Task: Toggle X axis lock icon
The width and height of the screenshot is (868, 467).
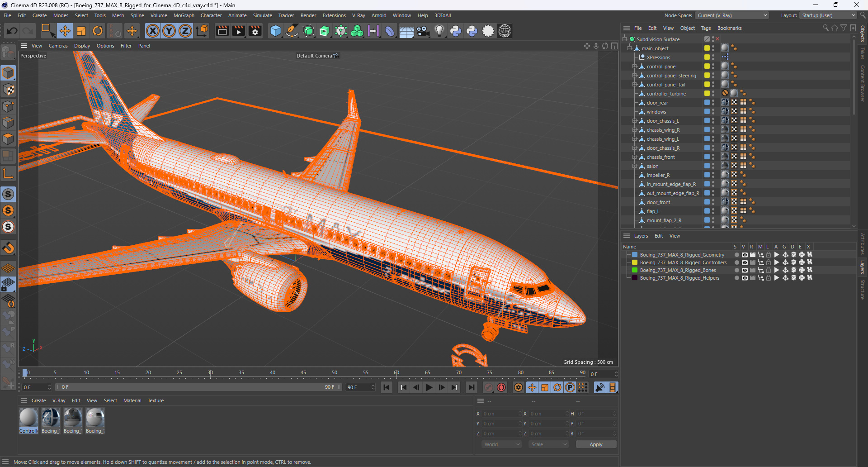Action: coord(153,31)
